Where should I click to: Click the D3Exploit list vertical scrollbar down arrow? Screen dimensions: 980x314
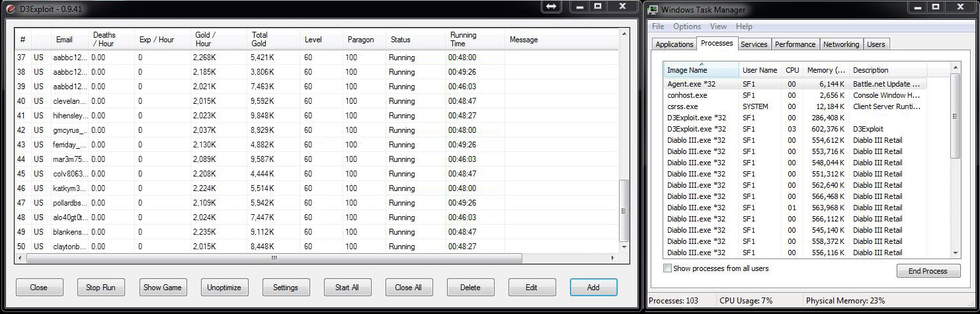(x=624, y=247)
